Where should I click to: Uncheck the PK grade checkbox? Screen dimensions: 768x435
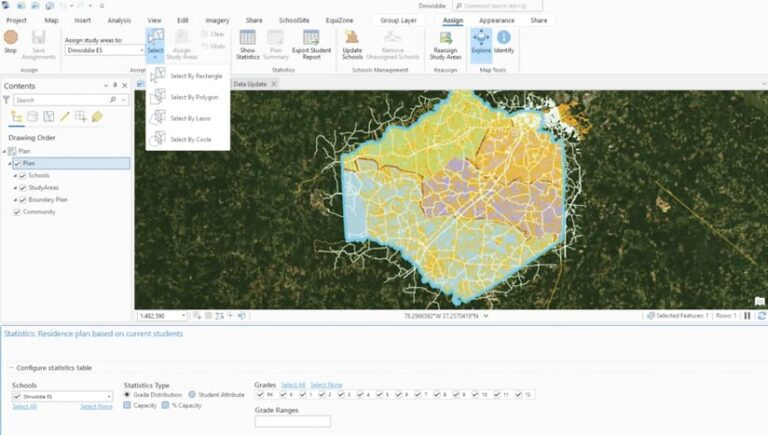(260, 394)
